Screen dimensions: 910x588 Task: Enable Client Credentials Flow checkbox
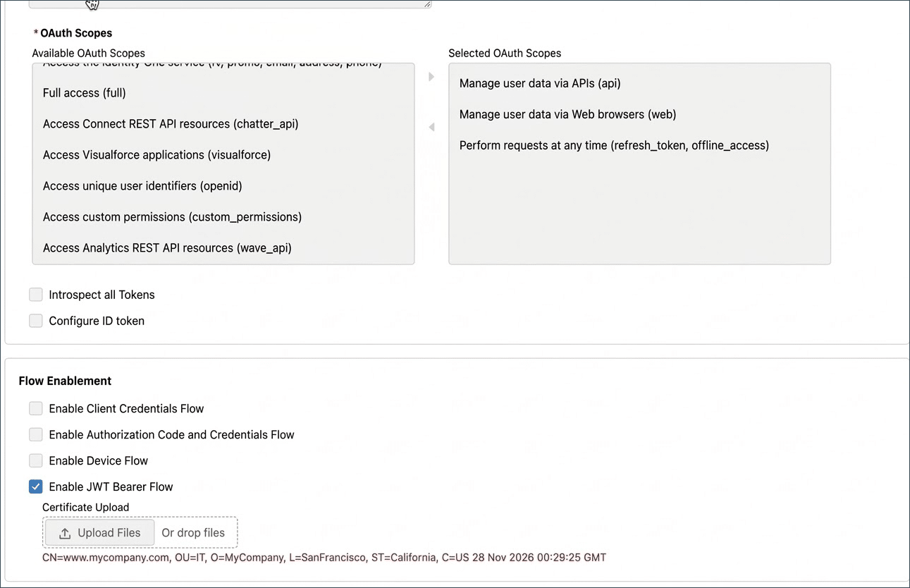(36, 409)
